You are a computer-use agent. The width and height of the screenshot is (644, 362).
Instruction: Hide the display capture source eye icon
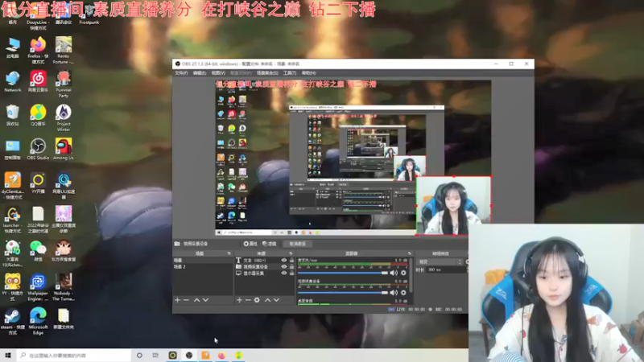[x=284, y=273]
